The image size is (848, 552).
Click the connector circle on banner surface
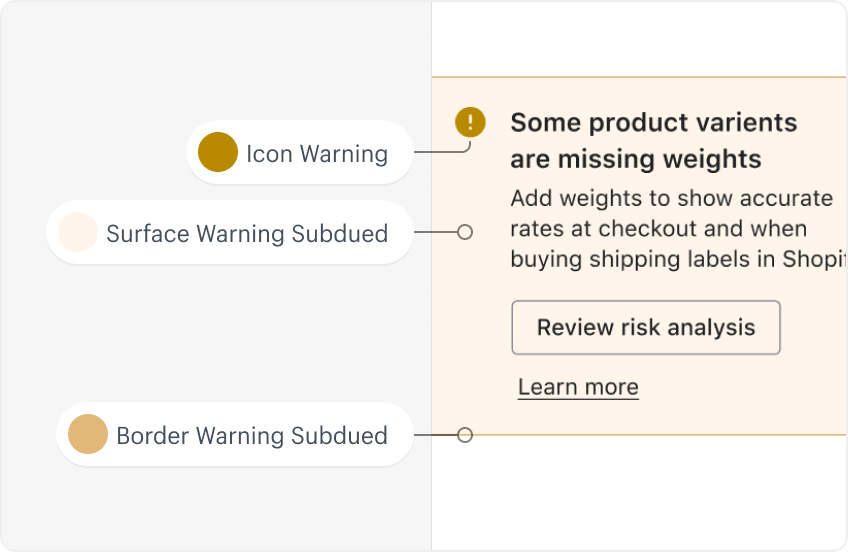(465, 232)
